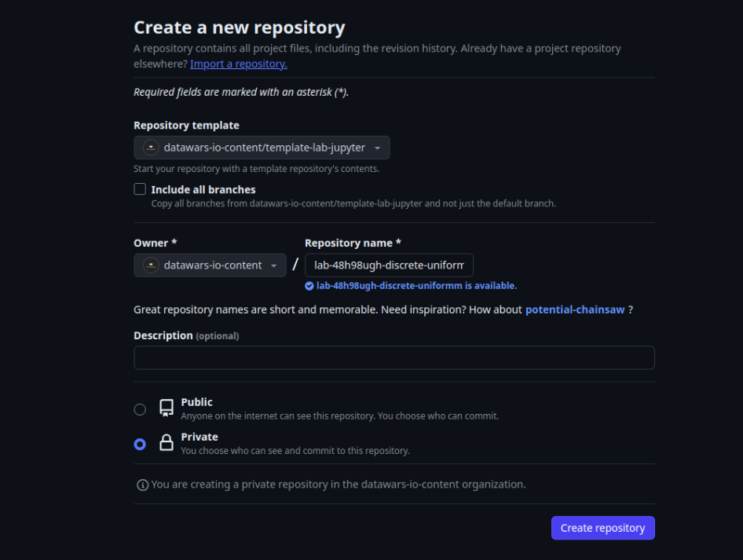Image resolution: width=743 pixels, height=560 pixels.
Task: Open the Repository template dropdown
Action: (262, 148)
